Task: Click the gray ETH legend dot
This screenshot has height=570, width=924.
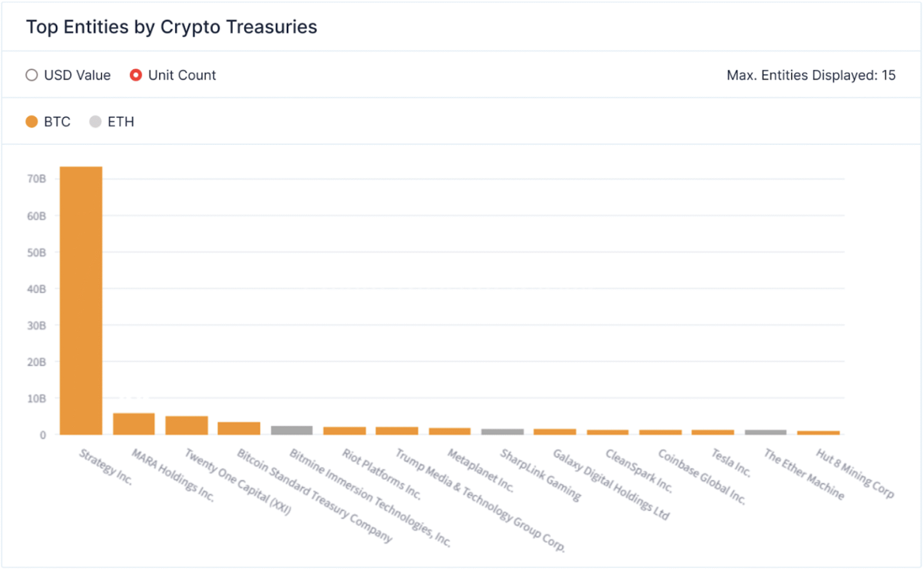Action: coord(95,122)
